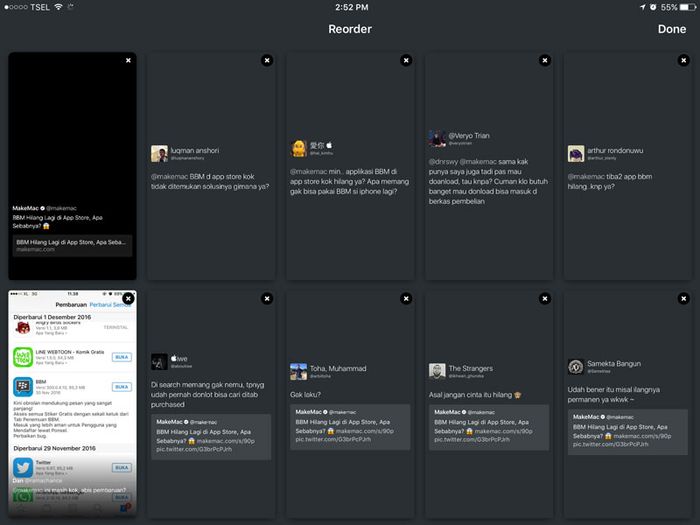Open the makemac.com link preview card
The image size is (700, 525).
click(72, 246)
